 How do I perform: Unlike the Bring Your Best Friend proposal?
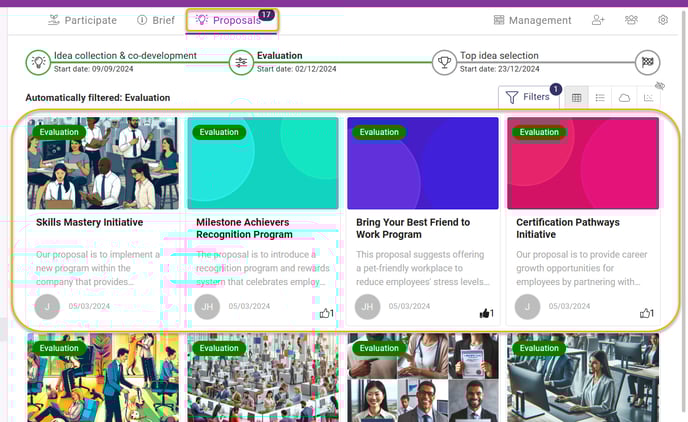tap(486, 313)
